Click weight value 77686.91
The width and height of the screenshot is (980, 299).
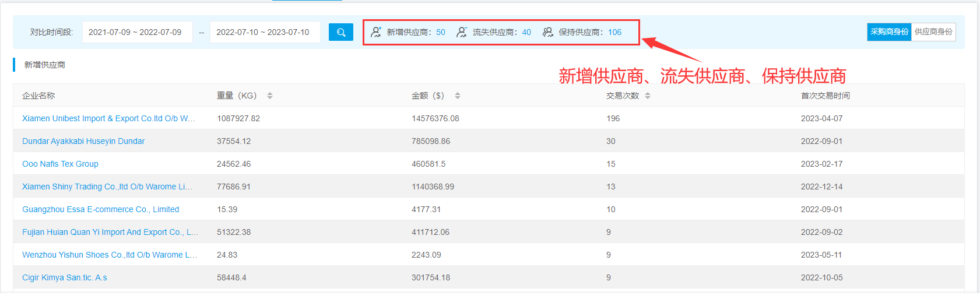234,187
